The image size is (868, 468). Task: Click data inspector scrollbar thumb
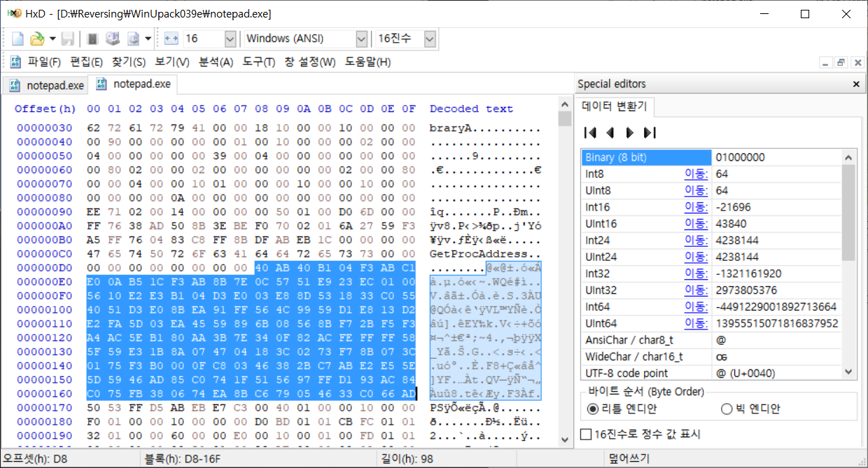click(848, 212)
